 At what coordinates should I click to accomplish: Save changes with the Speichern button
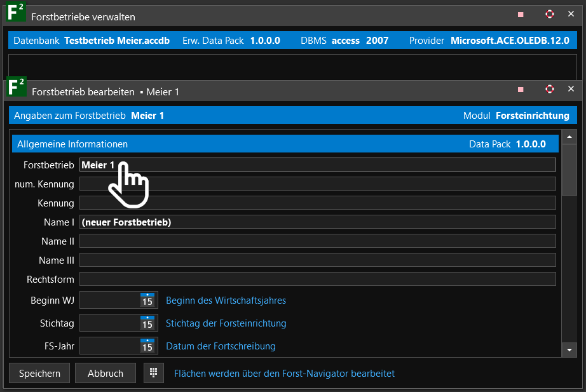coord(39,373)
